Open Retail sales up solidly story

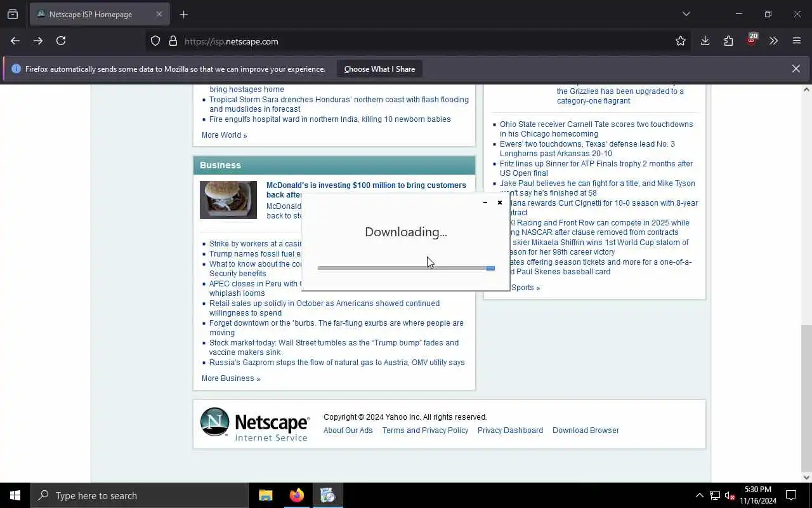(x=324, y=308)
